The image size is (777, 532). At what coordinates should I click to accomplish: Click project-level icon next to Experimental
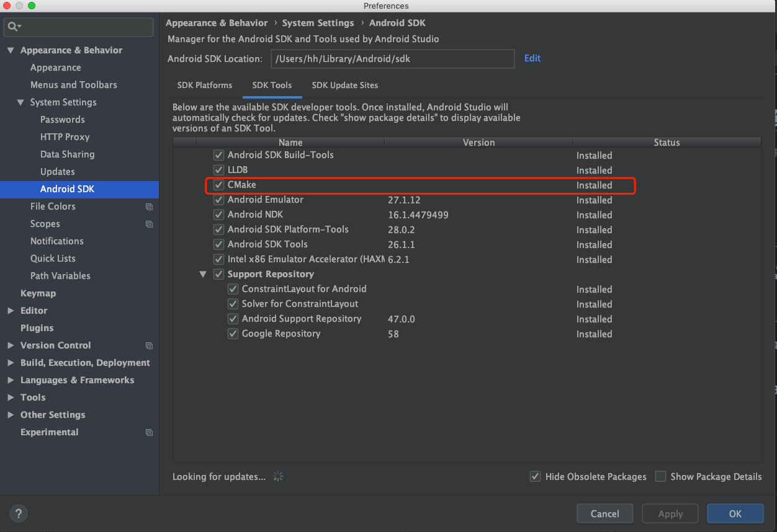[x=149, y=432]
